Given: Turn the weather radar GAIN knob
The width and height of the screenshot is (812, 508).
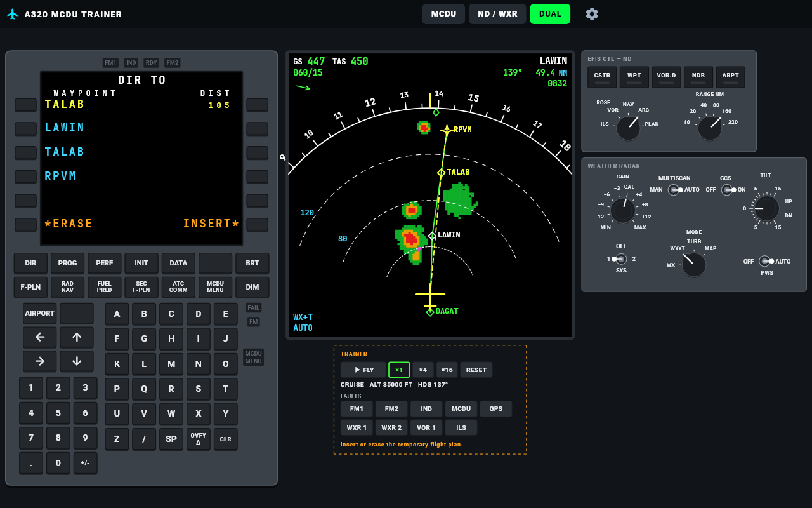Looking at the screenshot, I should pos(623,210).
